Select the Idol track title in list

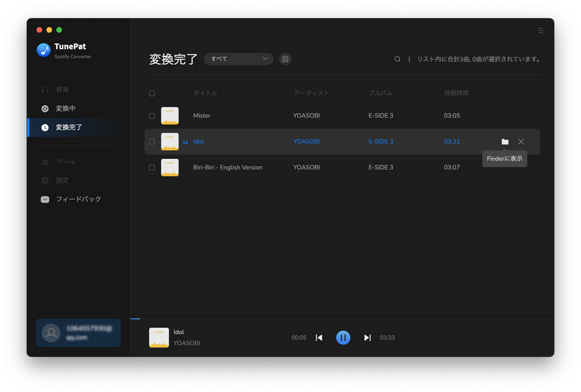(198, 142)
